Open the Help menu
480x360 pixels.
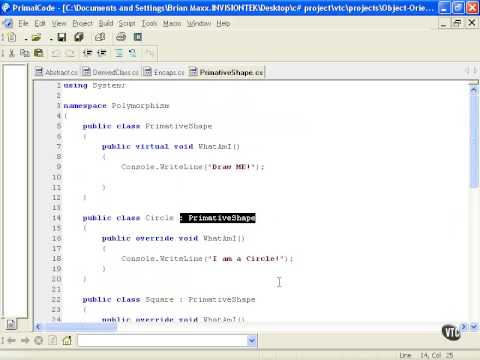(x=223, y=23)
